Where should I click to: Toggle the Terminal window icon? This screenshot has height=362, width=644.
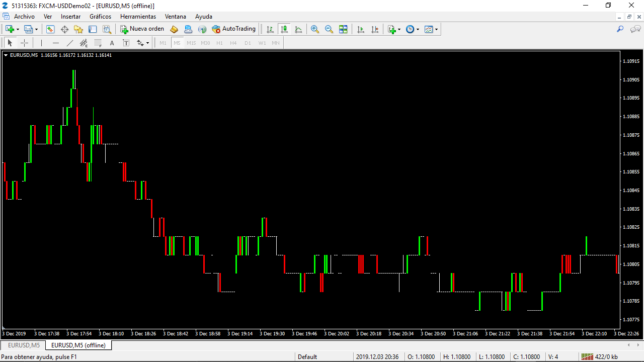pos(93,29)
